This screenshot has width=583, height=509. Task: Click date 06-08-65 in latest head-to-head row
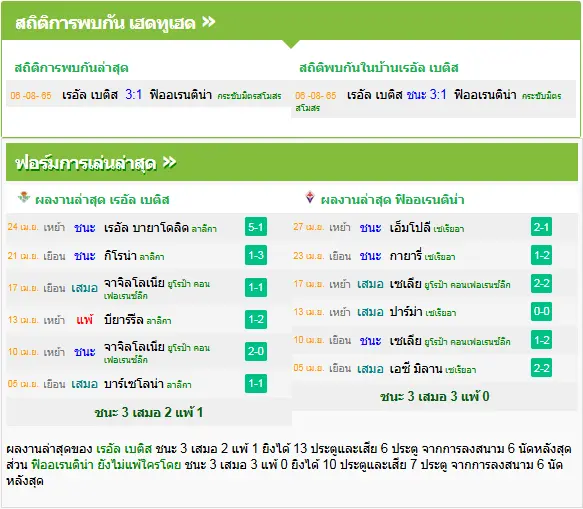[x=31, y=96]
